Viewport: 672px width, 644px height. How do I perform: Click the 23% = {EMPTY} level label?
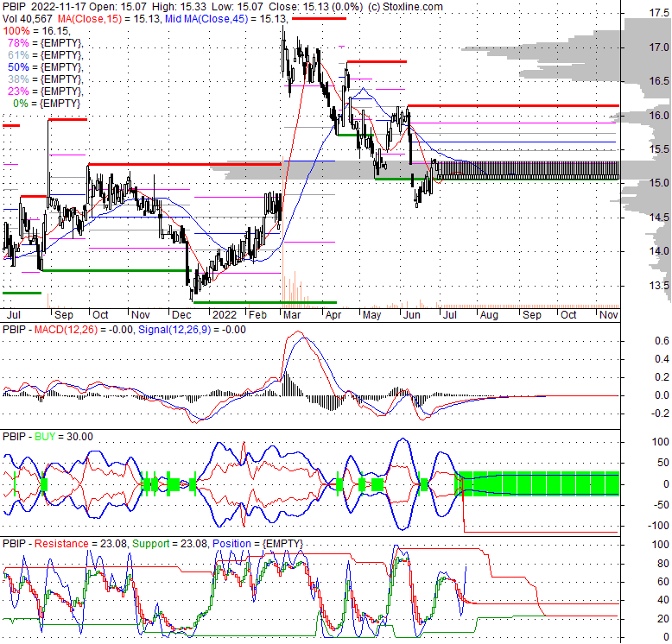(46, 91)
